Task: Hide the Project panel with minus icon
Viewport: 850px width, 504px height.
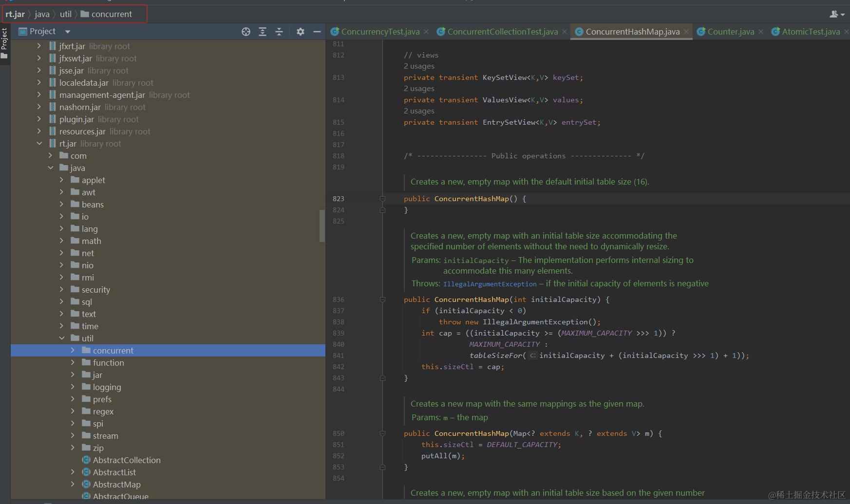Action: (317, 32)
